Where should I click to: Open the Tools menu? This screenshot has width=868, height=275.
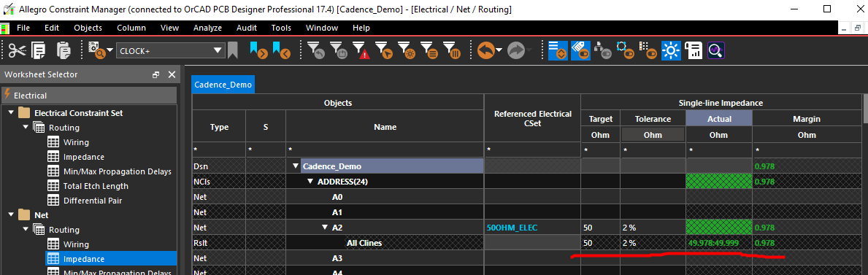[x=281, y=28]
